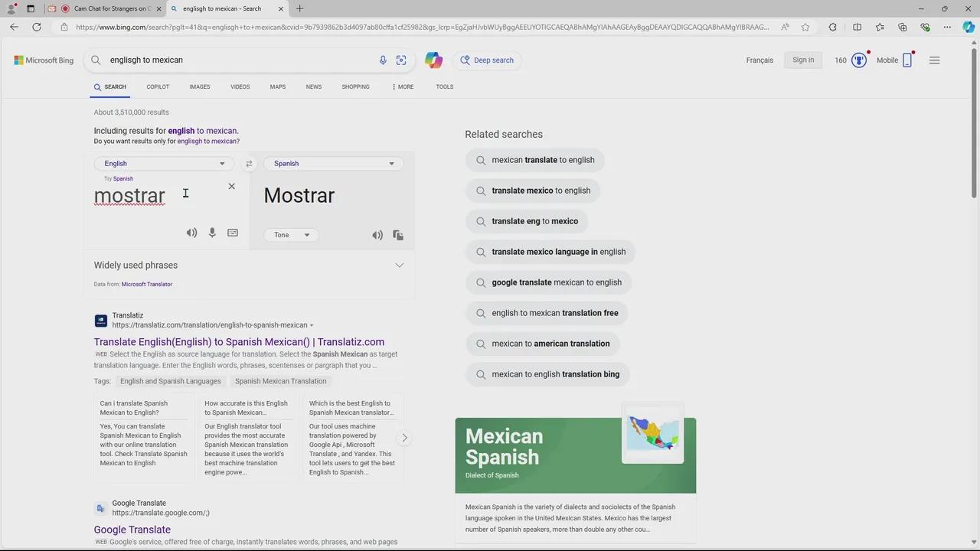Open visual search camera icon

point(401,60)
